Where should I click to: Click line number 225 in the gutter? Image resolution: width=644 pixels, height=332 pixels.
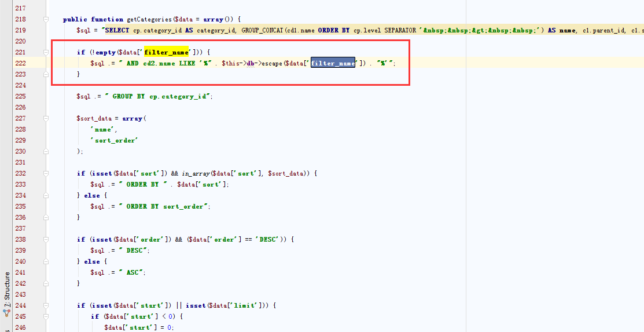pos(20,96)
